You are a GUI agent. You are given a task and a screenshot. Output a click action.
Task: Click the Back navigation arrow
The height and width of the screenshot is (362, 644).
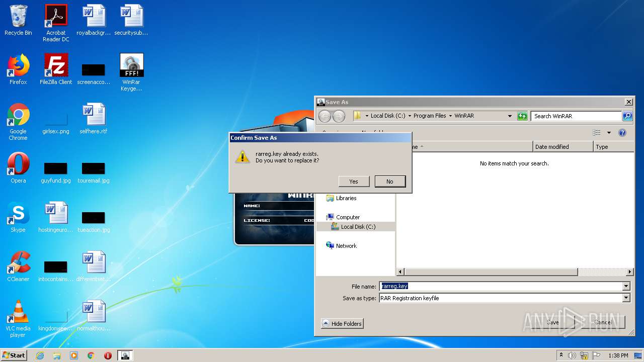(x=325, y=116)
